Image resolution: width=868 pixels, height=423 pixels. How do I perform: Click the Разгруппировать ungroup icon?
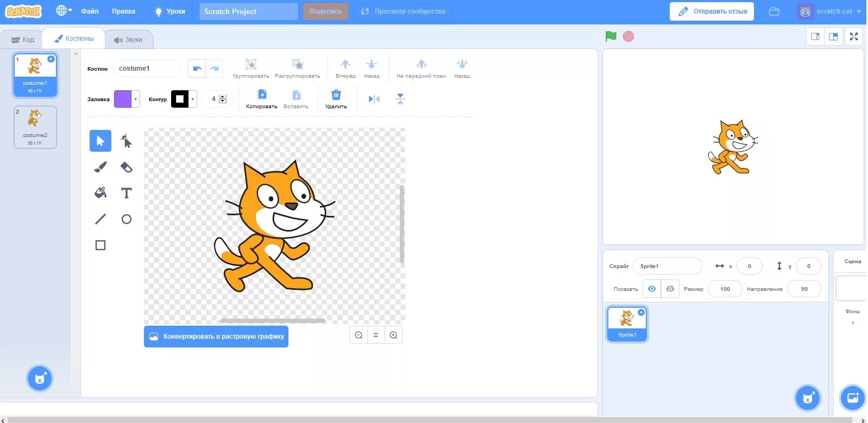pyautogui.click(x=298, y=64)
